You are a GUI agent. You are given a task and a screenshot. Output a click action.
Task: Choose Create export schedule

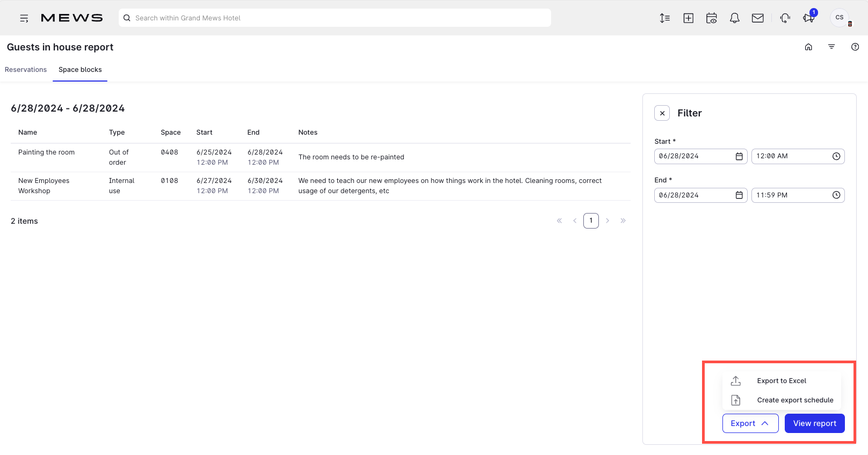pyautogui.click(x=795, y=400)
